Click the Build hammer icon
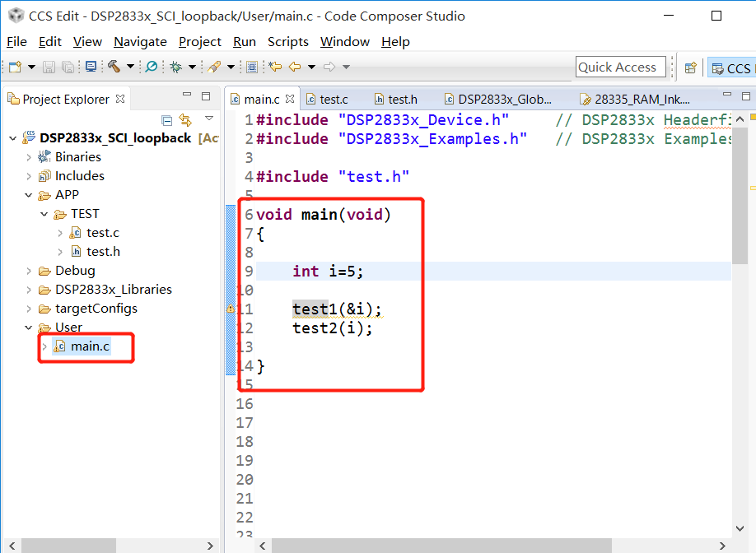The image size is (756, 553). pos(114,67)
